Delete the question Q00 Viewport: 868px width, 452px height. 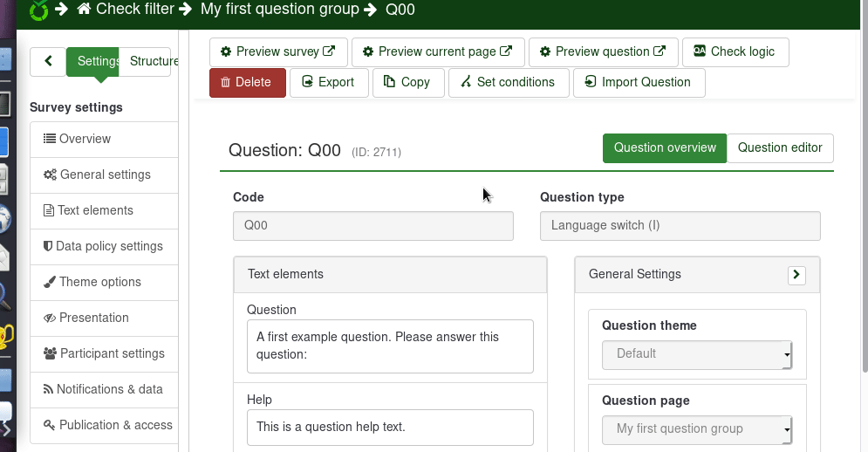[247, 82]
